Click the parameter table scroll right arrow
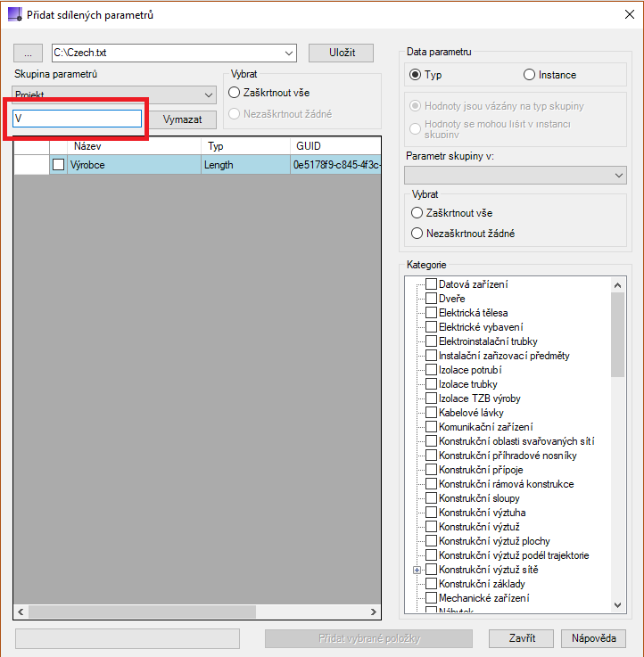Image resolution: width=644 pixels, height=657 pixels. (x=373, y=612)
